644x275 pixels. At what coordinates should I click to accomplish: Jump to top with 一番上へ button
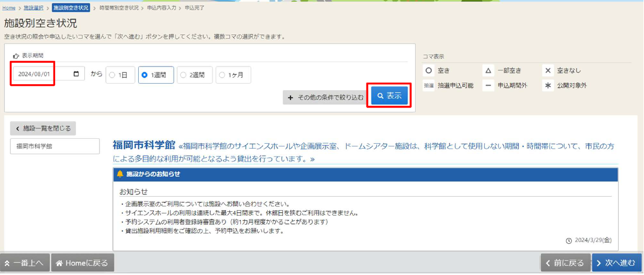click(x=25, y=263)
